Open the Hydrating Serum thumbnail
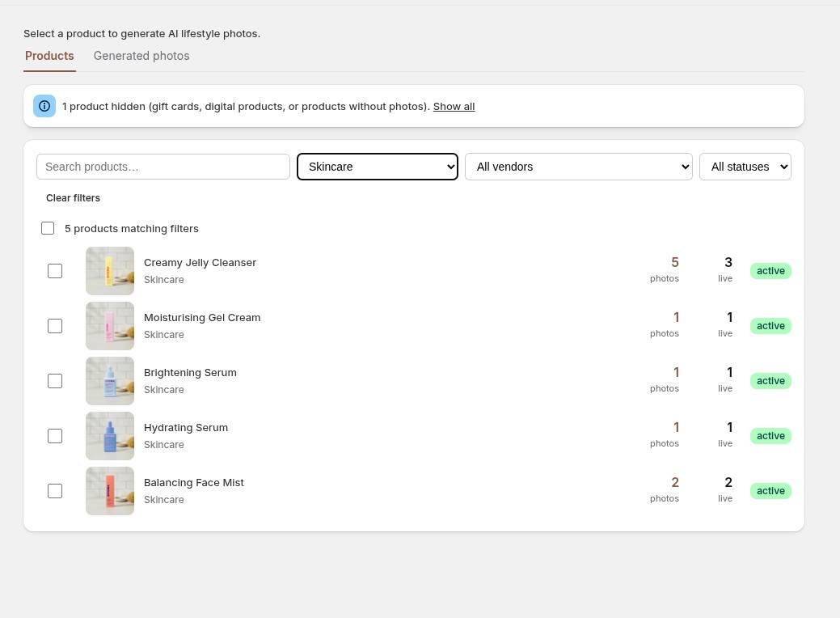Image resolution: width=840 pixels, height=618 pixels. [x=110, y=436]
